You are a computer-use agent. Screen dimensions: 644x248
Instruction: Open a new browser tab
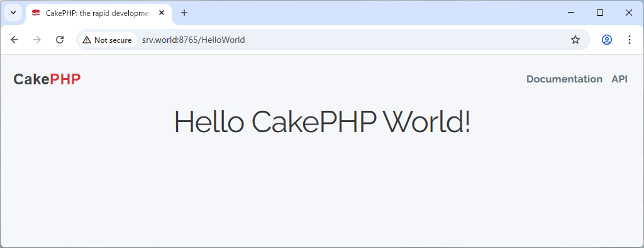184,13
